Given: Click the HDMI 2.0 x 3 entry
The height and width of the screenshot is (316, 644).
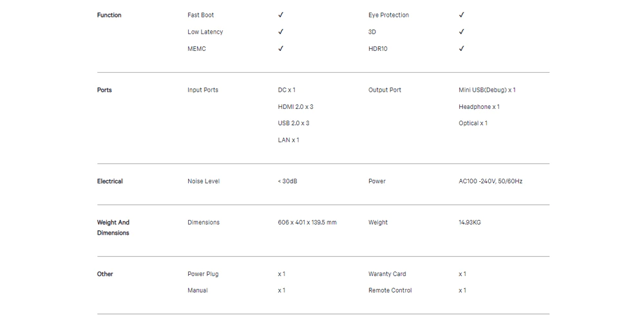Looking at the screenshot, I should pyautogui.click(x=296, y=106).
